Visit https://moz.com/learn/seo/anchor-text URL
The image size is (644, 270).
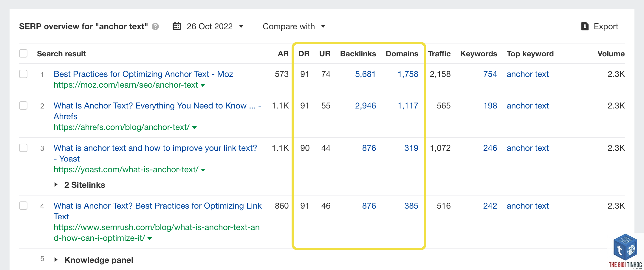[126, 85]
